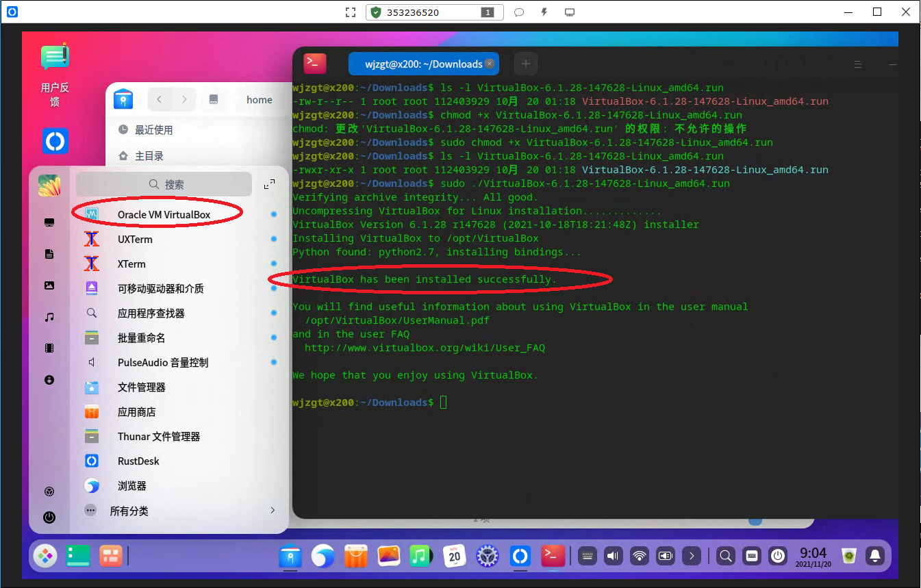
Task: Expand 所有分类 in the launcher
Action: tap(179, 511)
